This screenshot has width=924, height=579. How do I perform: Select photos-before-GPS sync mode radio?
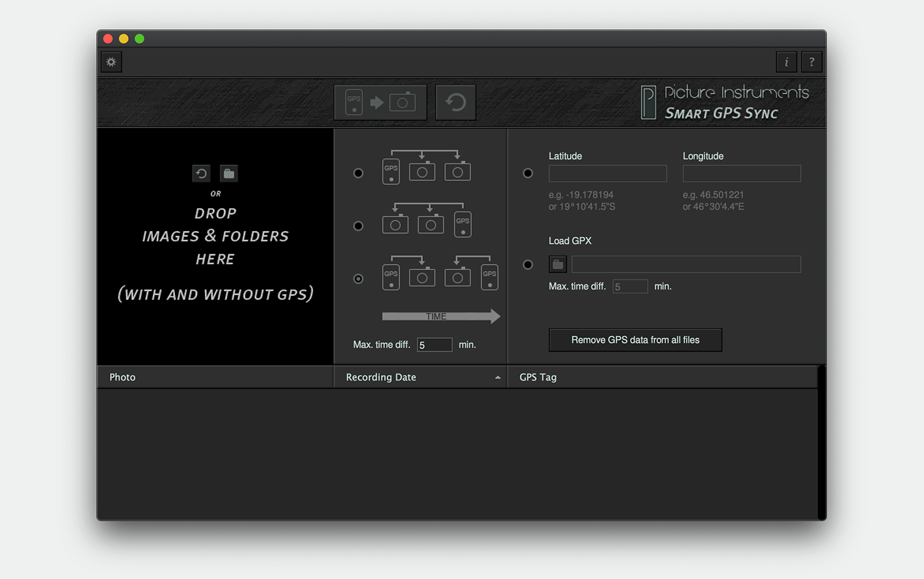point(359,226)
